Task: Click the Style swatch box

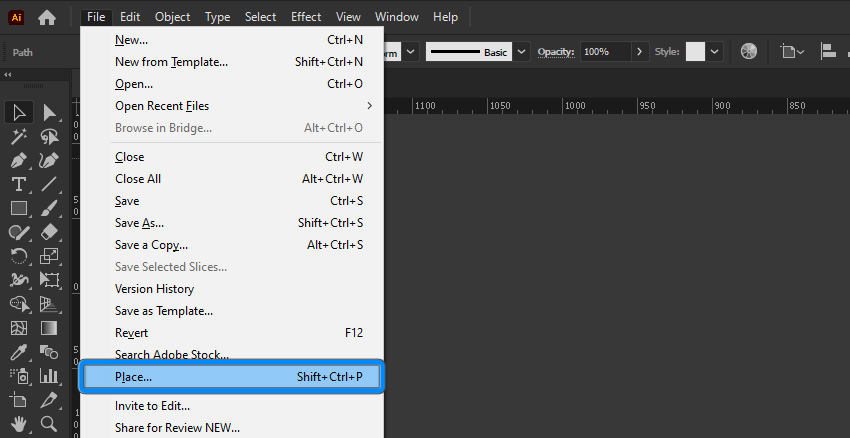Action: point(696,52)
